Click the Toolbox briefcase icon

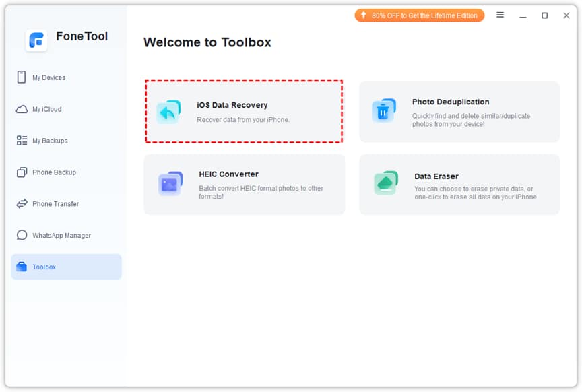tap(22, 267)
